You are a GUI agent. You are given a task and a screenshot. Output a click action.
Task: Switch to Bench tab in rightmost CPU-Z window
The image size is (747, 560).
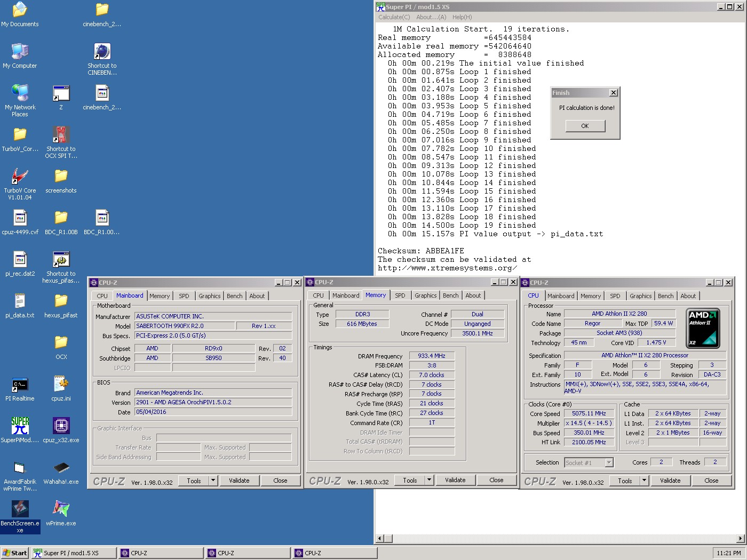click(665, 296)
